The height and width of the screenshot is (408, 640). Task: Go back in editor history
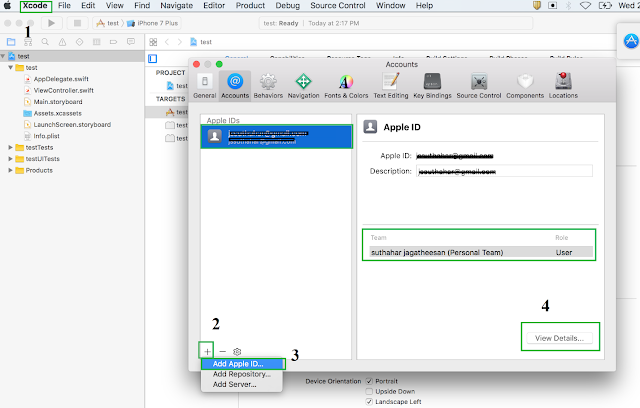(x=167, y=42)
